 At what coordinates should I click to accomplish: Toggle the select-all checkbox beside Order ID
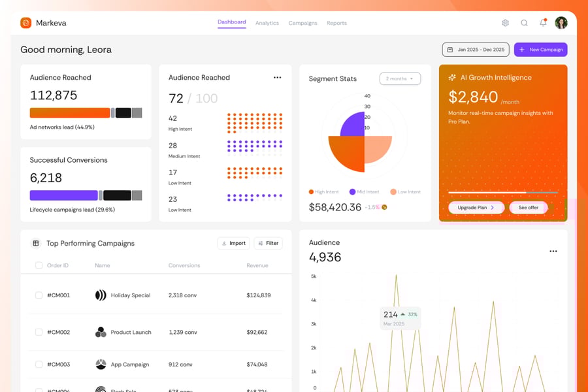tap(39, 266)
